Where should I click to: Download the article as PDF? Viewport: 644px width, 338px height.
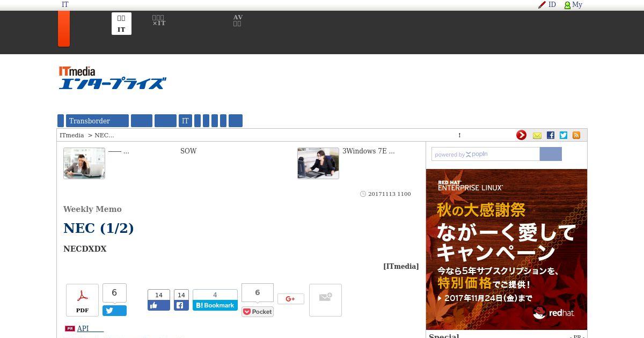(x=82, y=300)
